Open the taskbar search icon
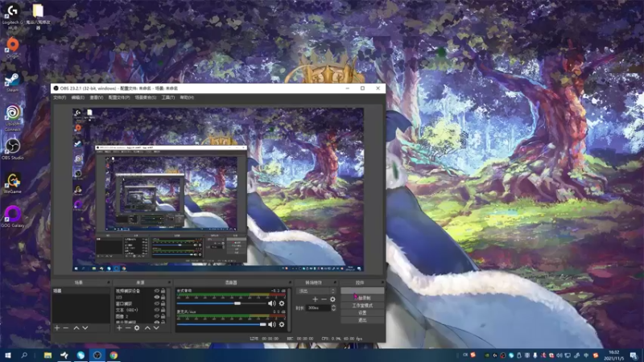 click(24, 355)
